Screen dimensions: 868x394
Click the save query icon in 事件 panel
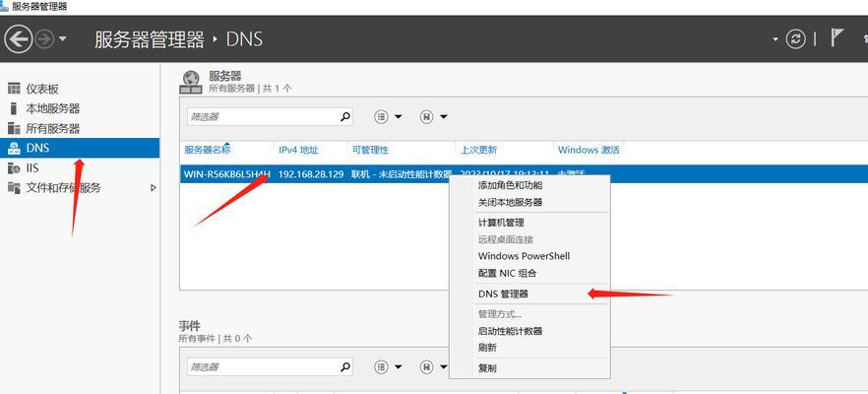(x=426, y=366)
